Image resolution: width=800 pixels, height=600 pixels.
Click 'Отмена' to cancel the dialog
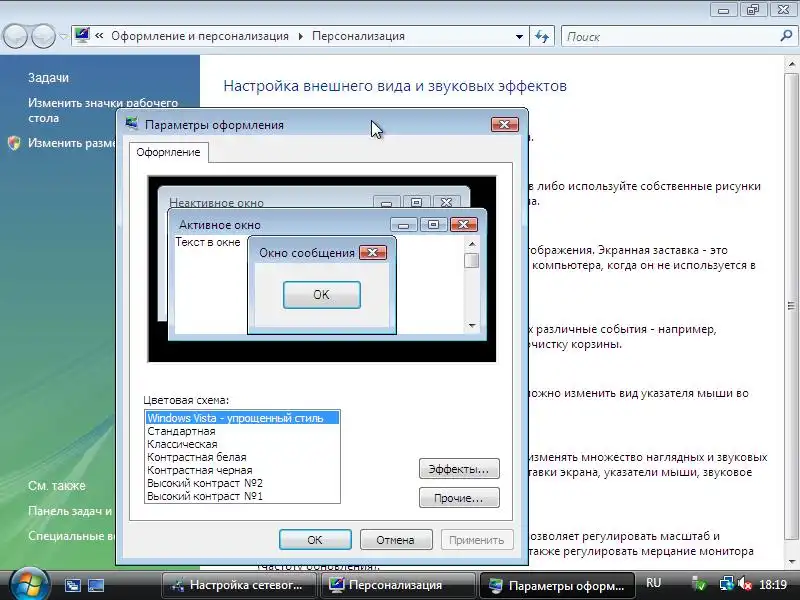coord(396,540)
